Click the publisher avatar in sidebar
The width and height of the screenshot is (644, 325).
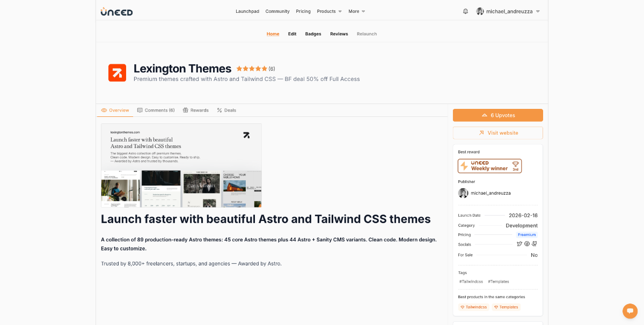coord(463,193)
